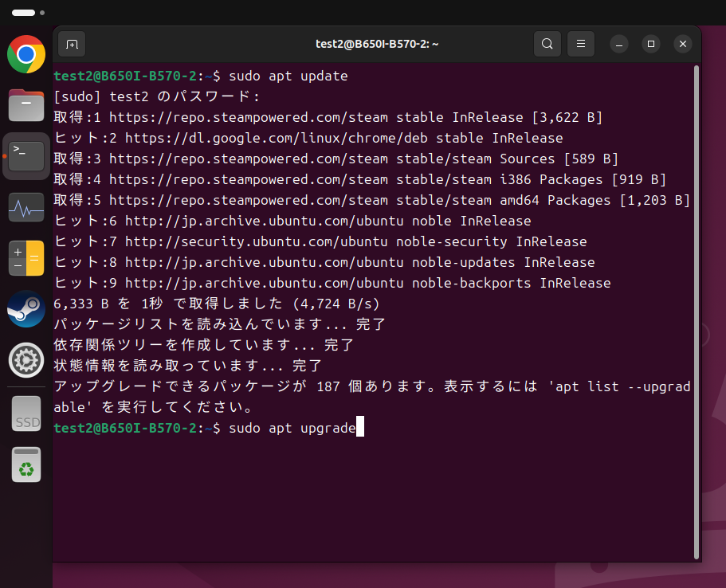Screen dimensions: 726x588
Task: Maximize the terminal window
Action: coord(650,44)
